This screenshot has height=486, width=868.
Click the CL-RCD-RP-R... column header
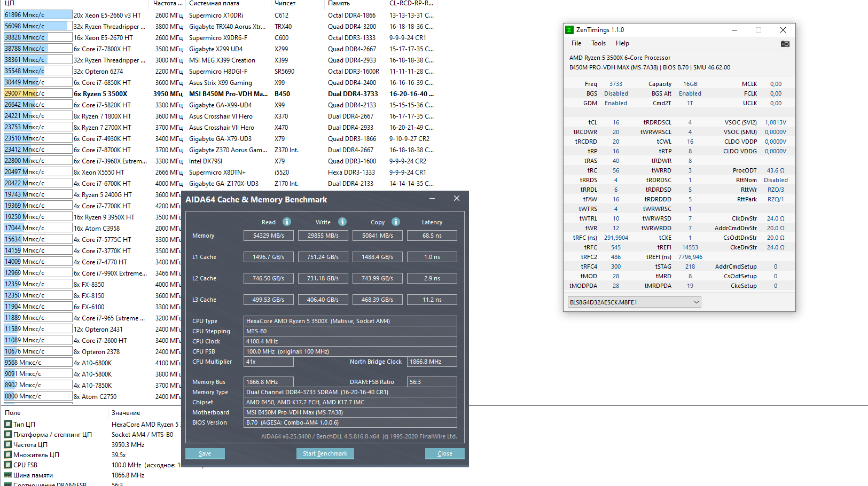(411, 4)
